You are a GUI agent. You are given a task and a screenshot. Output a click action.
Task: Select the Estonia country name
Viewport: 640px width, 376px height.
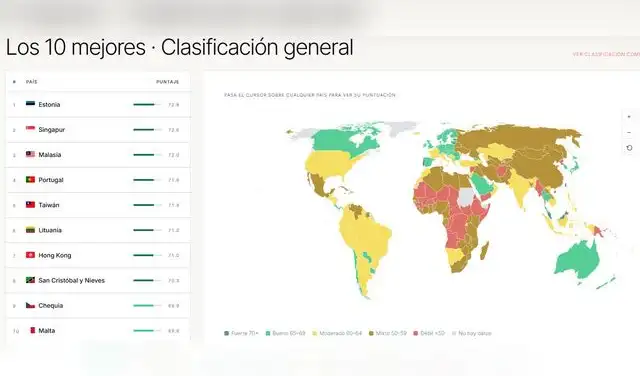click(x=49, y=105)
